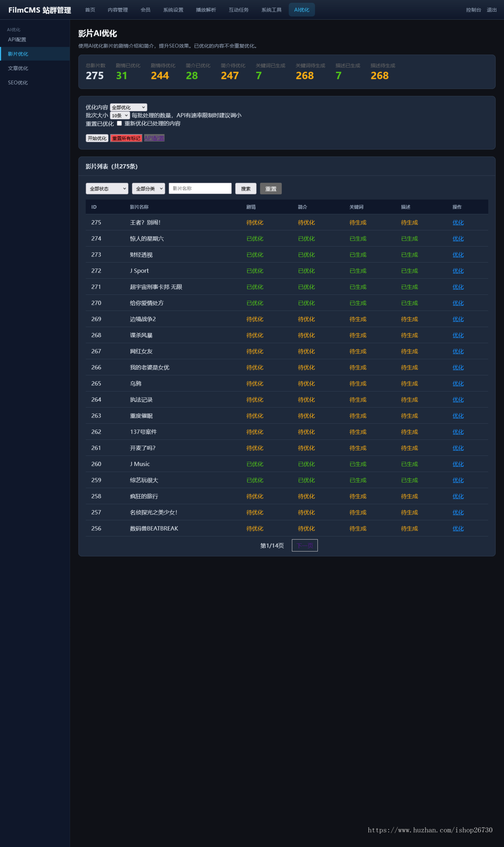The height and width of the screenshot is (847, 504).
Task: Click 优化 link for 乌鸦
Action: click(458, 384)
